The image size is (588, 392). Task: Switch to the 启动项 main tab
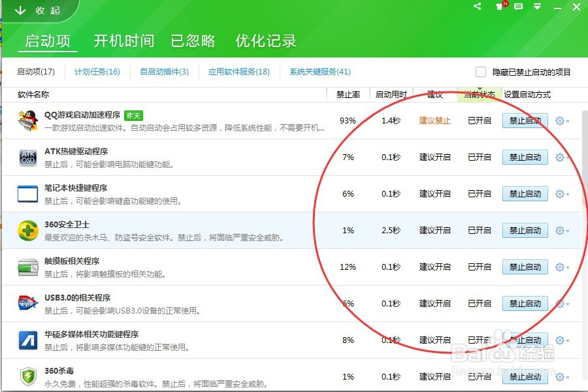[48, 41]
